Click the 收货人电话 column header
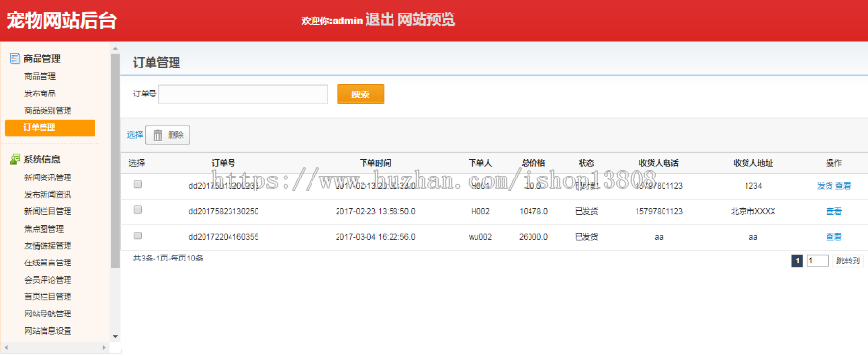This screenshot has width=868, height=356. click(659, 163)
